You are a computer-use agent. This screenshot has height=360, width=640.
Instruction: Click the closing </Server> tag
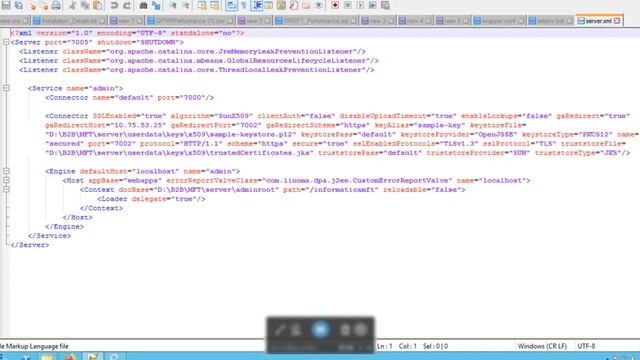[x=30, y=245]
